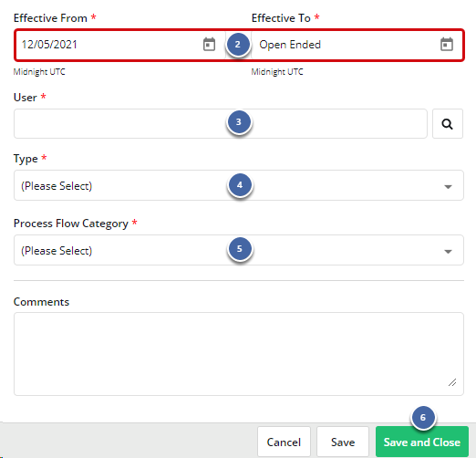Open the Process Flow Category dropdown
476x458 pixels.
click(239, 250)
